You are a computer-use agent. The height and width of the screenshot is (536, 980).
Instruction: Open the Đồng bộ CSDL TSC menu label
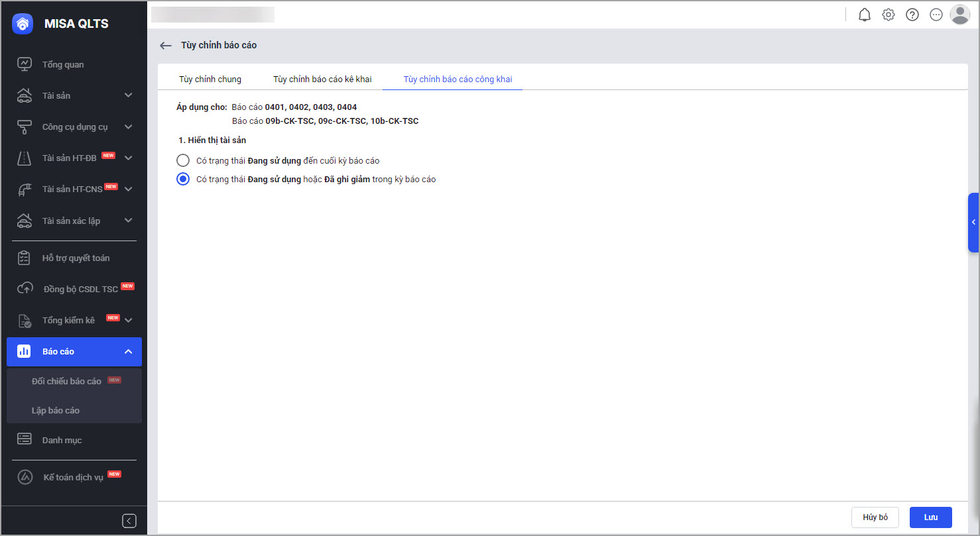point(80,289)
